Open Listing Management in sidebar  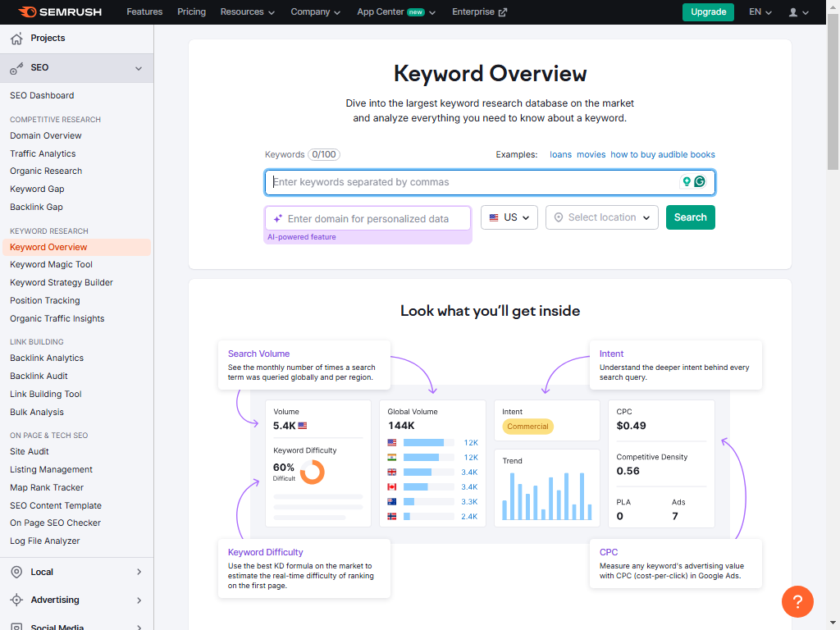tap(51, 469)
